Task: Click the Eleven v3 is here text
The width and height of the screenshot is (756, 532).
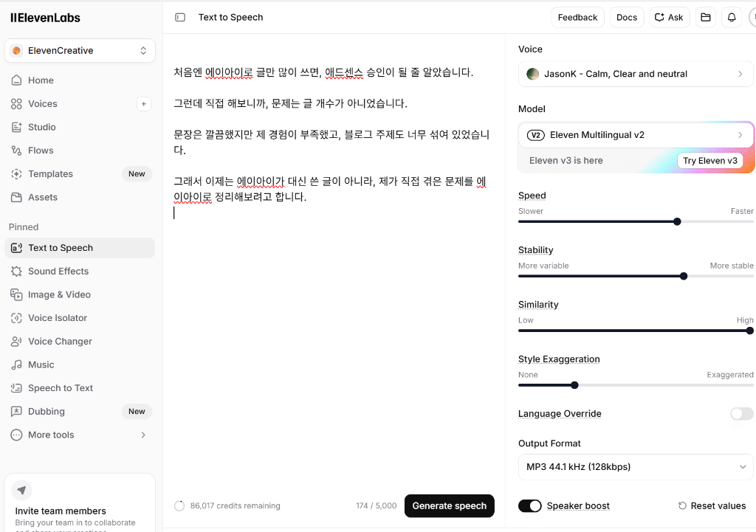Action: [x=566, y=160]
